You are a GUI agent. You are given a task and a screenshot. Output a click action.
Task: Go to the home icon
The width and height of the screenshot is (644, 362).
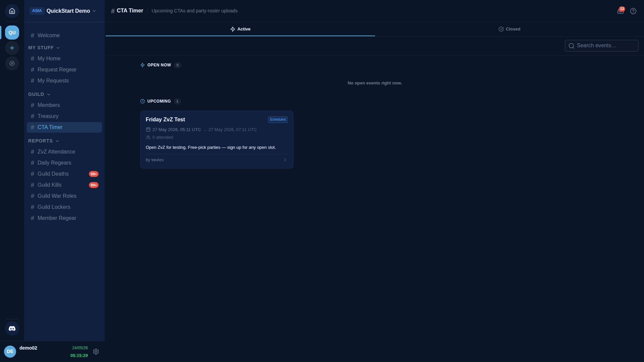12,11
